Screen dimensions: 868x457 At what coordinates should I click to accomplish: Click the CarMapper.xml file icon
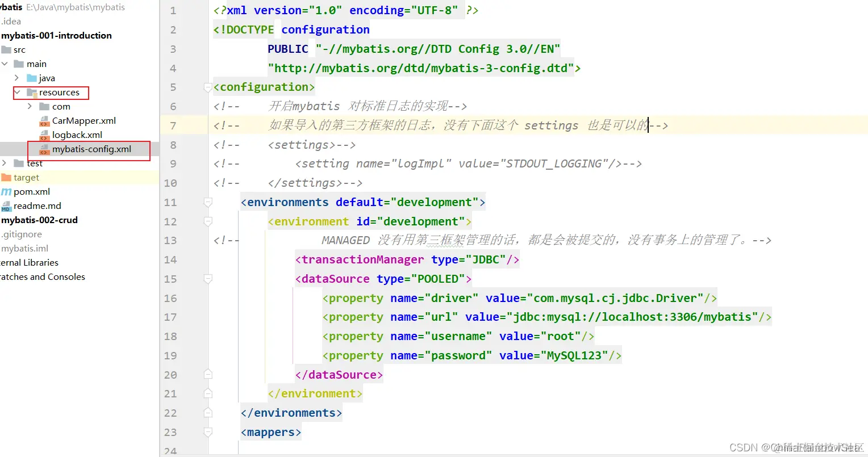[44, 121]
